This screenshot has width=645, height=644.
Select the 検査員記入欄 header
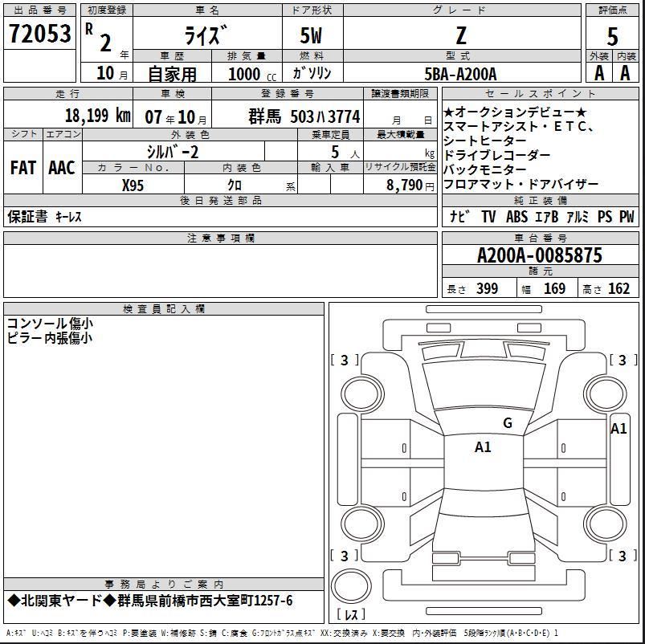[164, 309]
